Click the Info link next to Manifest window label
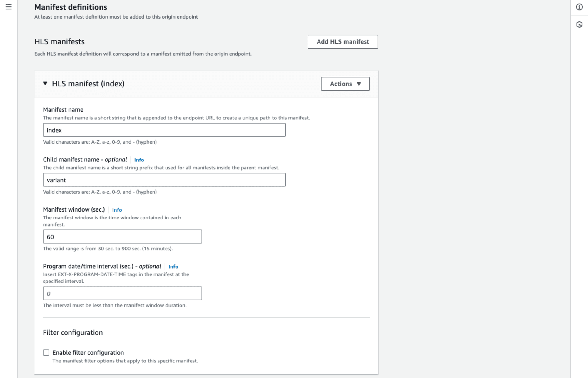Screen dimensions: 588x378 (117, 209)
